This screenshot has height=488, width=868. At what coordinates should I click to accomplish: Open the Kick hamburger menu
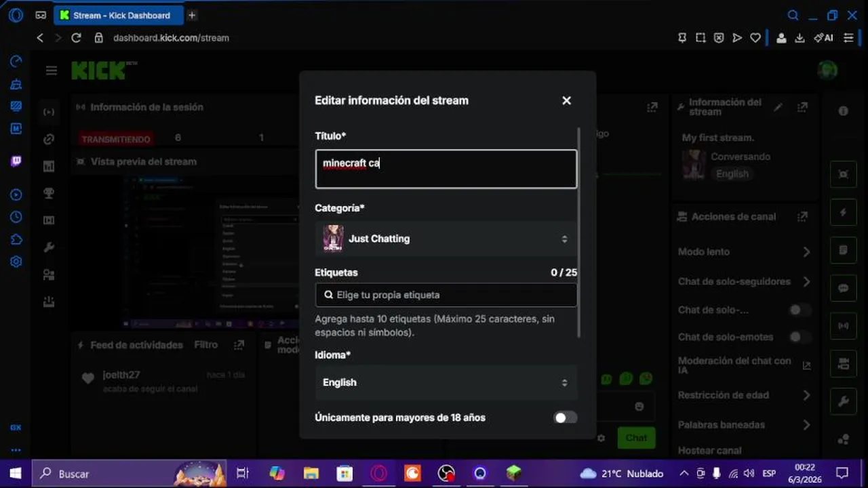(52, 70)
